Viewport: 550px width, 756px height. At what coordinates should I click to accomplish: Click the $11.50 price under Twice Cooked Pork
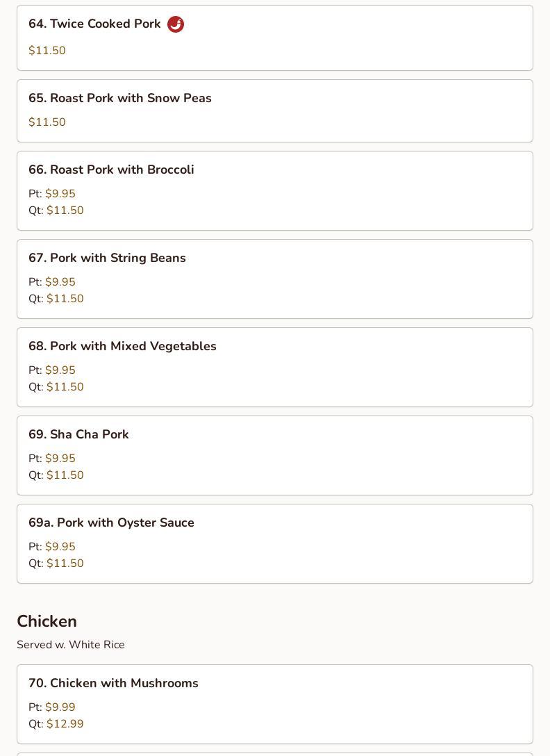(47, 51)
